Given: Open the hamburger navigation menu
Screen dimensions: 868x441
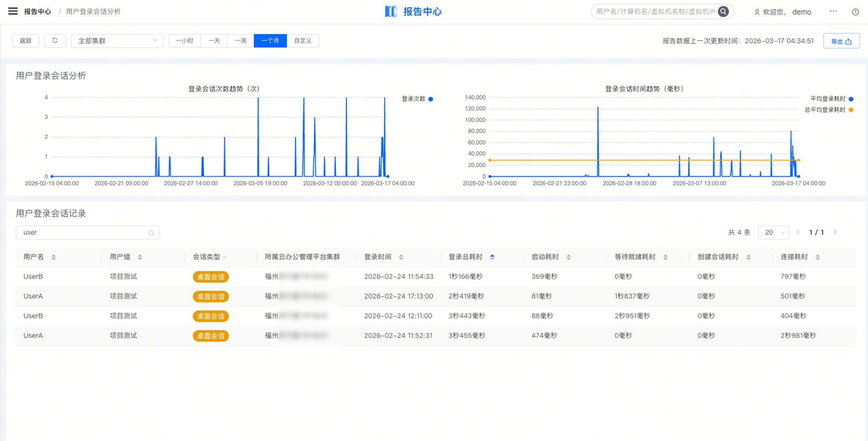Looking at the screenshot, I should click(13, 11).
